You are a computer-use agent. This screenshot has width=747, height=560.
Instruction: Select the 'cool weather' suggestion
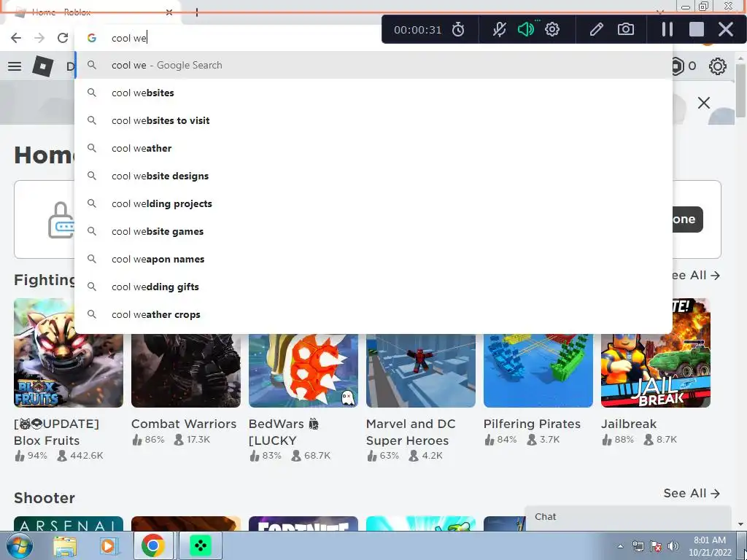[373, 148]
